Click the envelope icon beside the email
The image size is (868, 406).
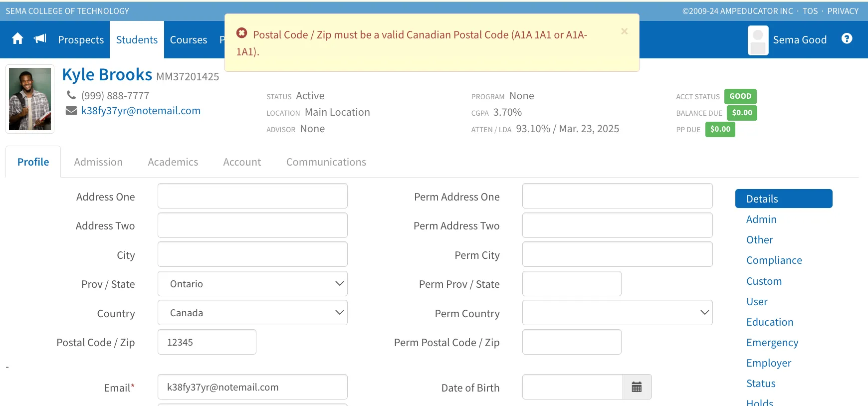click(x=71, y=111)
